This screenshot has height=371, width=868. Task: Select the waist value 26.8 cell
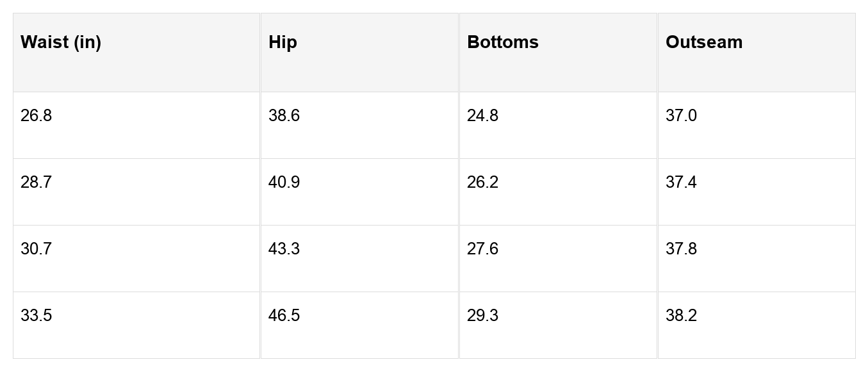click(136, 125)
